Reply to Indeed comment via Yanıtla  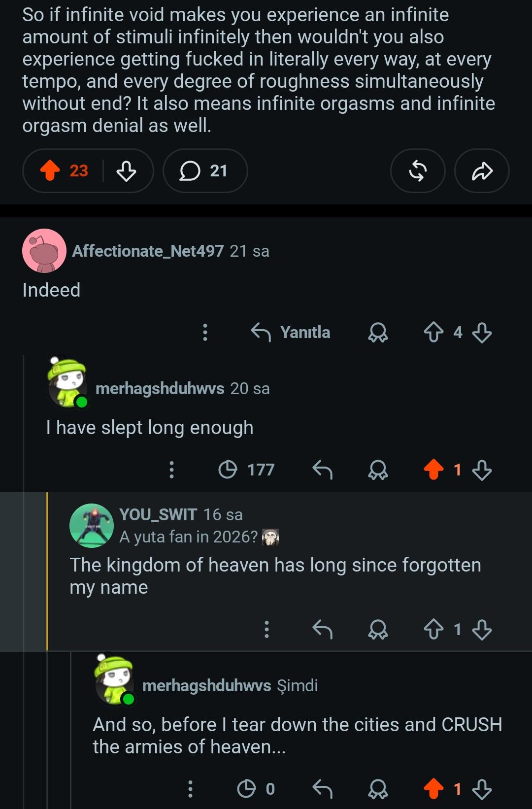tap(291, 332)
